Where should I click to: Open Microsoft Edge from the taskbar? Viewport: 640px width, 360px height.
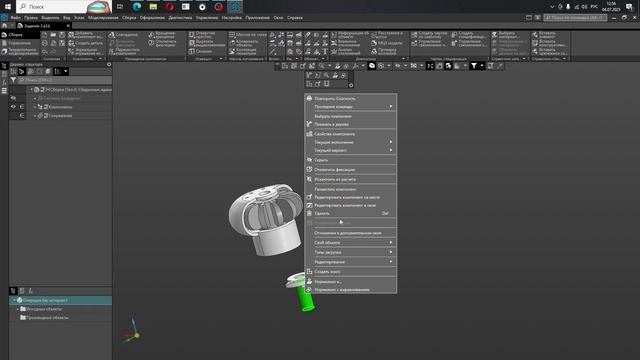pos(137,7)
